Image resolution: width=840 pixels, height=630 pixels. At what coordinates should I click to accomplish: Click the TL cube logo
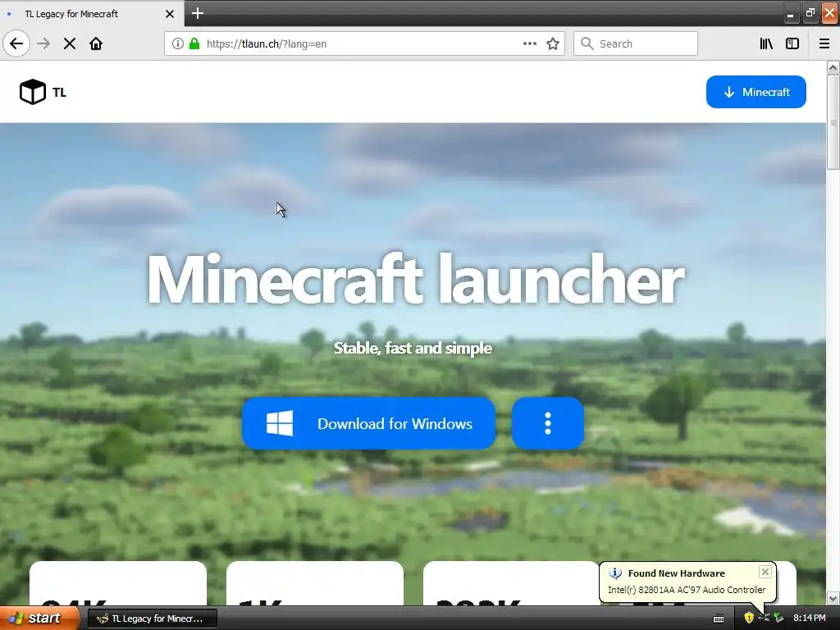point(32,92)
